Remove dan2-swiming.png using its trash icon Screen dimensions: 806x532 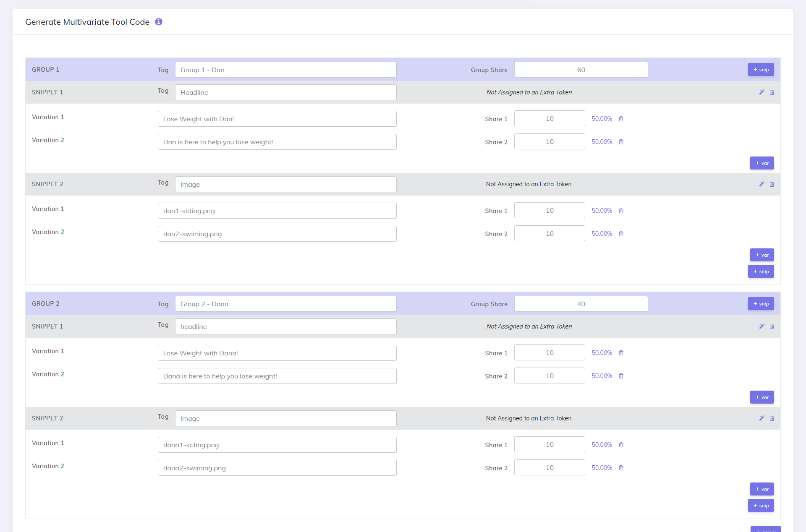(621, 234)
